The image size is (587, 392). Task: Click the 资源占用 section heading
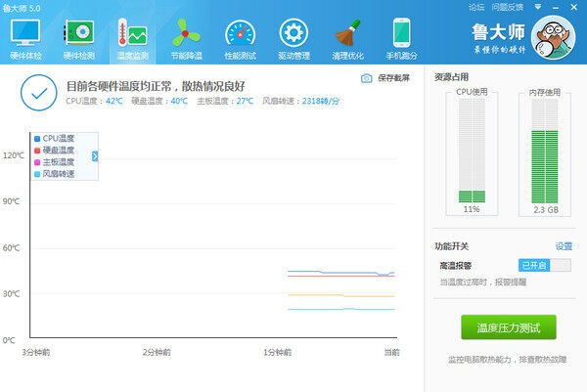(x=451, y=77)
